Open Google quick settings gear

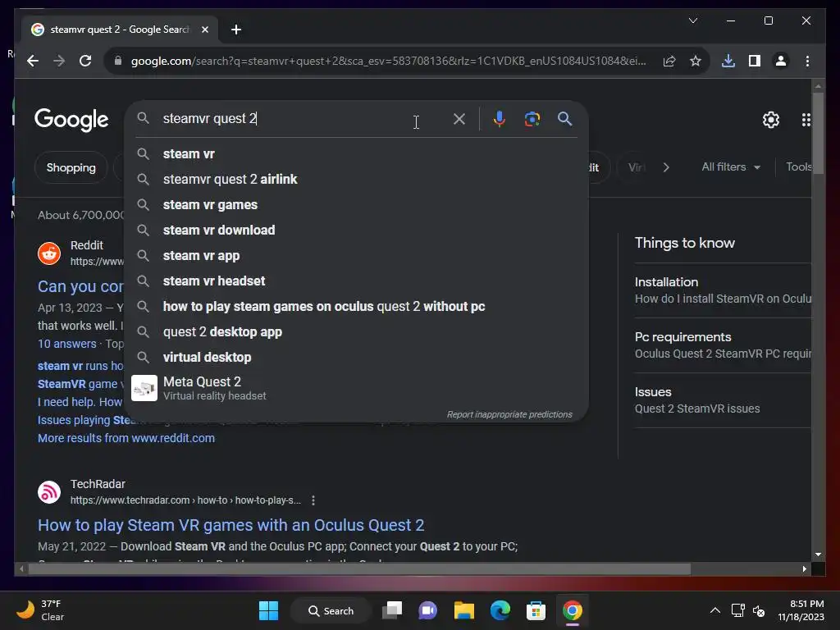coord(771,120)
